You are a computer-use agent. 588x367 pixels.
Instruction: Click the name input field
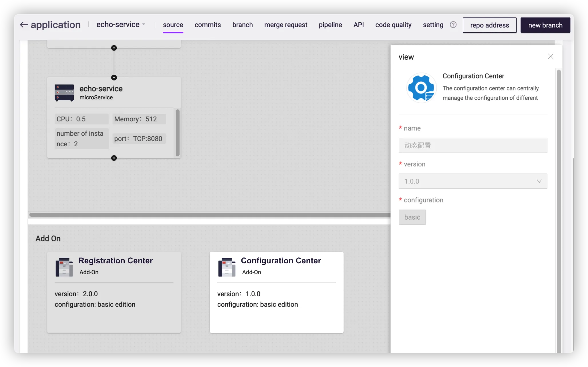click(473, 145)
